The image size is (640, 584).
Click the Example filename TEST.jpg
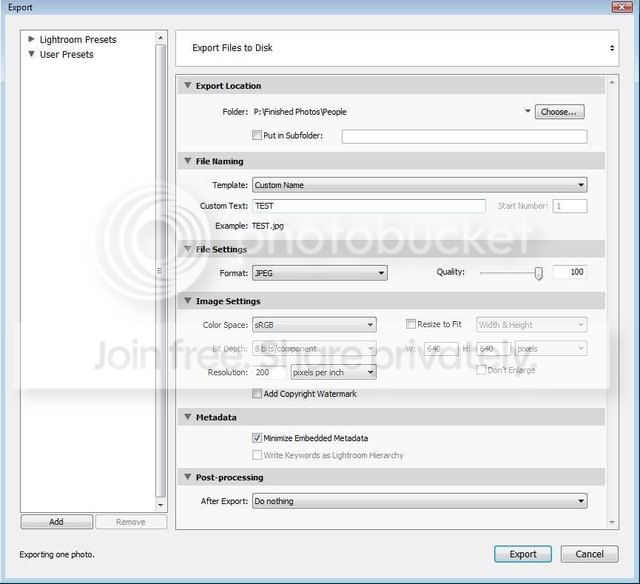(x=268, y=226)
